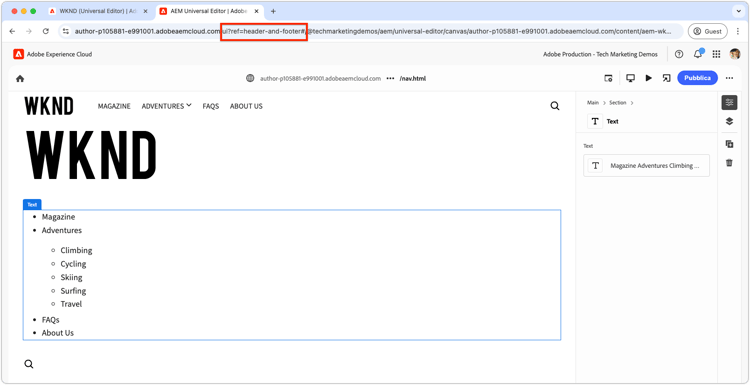Click Surfing sub-item
Image resolution: width=750 pixels, height=385 pixels.
73,291
